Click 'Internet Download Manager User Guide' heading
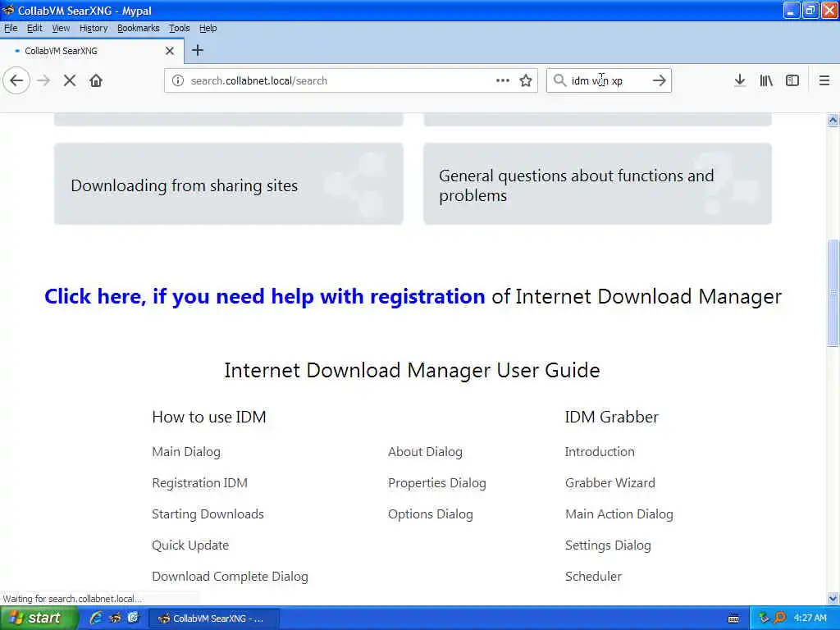 click(x=412, y=371)
